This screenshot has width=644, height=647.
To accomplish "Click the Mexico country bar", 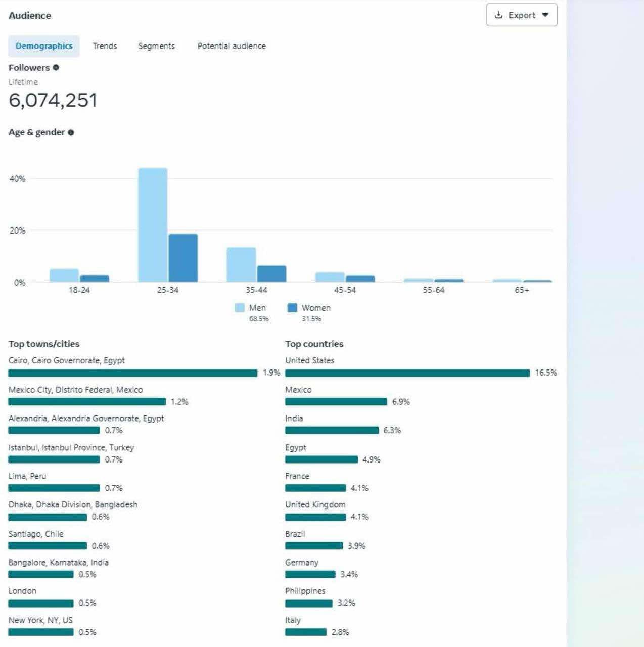I will [x=336, y=402].
